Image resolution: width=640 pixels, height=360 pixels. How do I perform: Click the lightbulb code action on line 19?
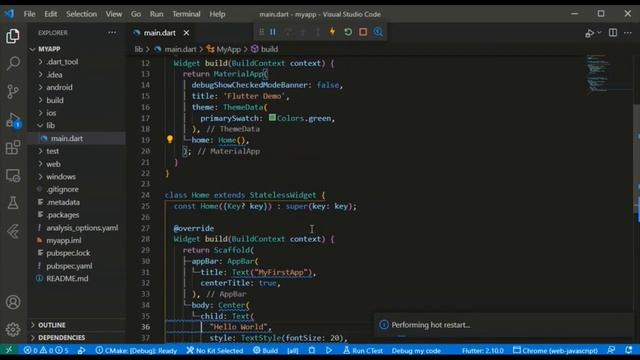pyautogui.click(x=170, y=140)
